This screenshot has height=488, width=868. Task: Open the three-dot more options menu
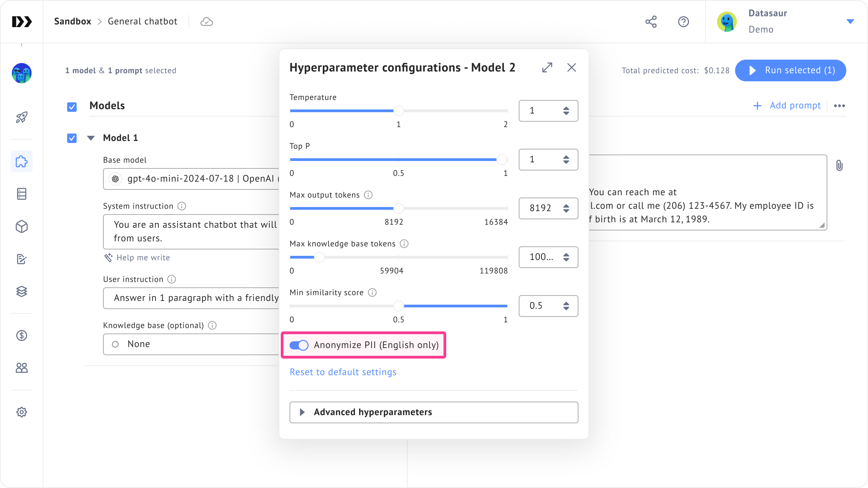tap(839, 106)
